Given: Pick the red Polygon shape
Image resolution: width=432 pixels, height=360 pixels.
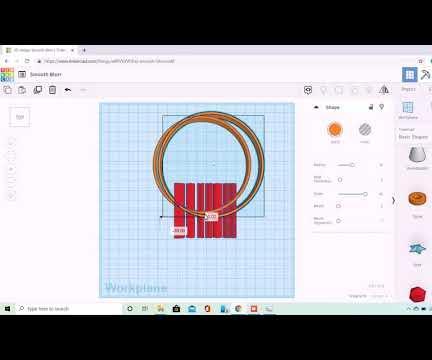Looking at the screenshot, I should [x=417, y=295].
